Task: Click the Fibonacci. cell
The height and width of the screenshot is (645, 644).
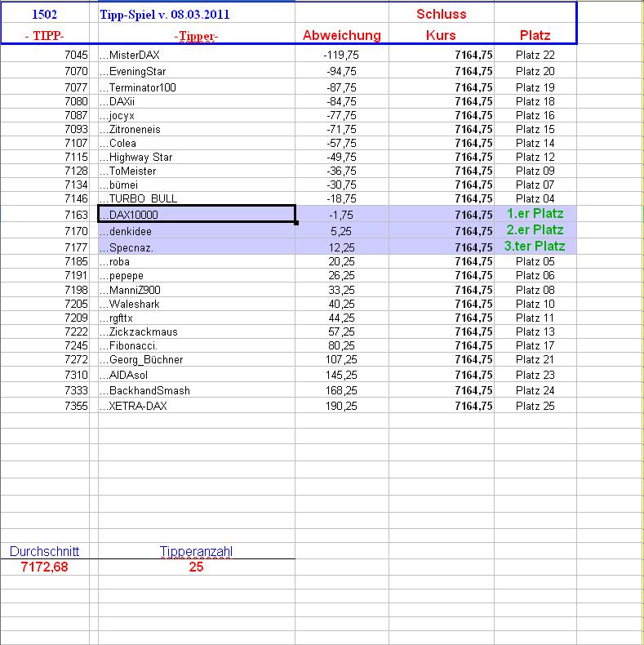Action: click(197, 345)
